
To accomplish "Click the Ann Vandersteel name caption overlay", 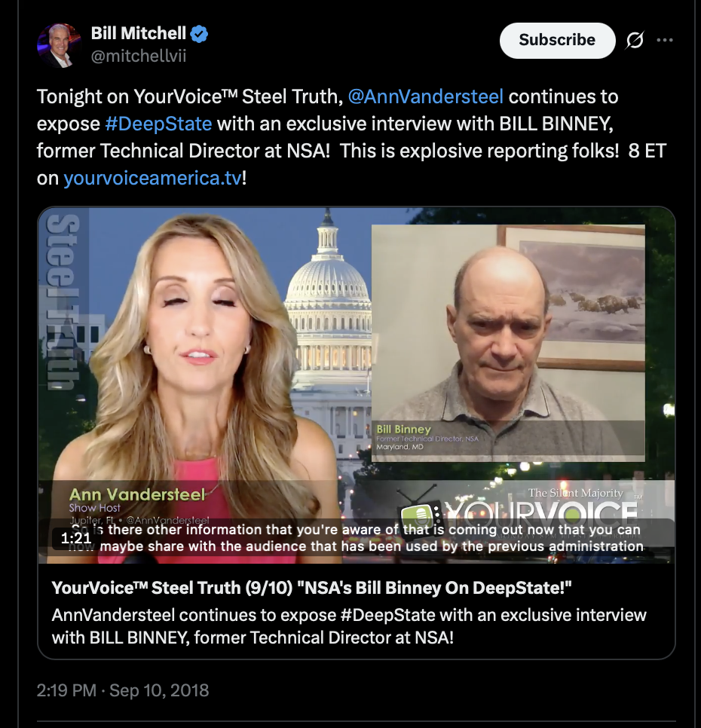I will [x=137, y=494].
